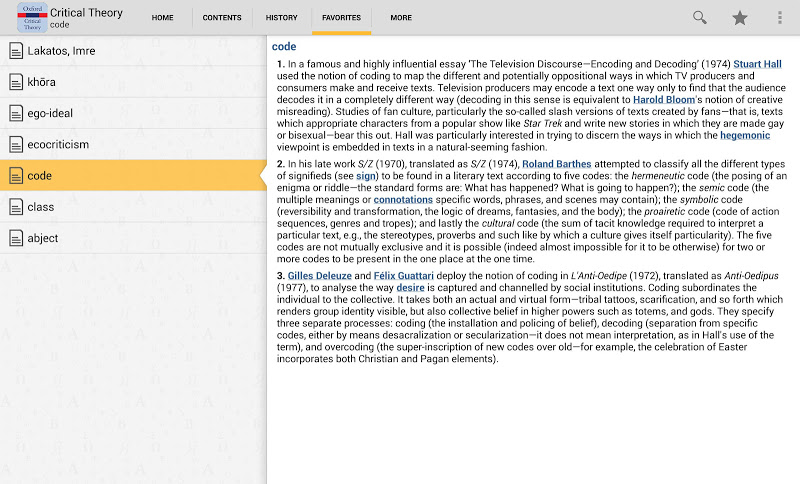Click the 'code' article heading
The height and width of the screenshot is (484, 800).
tap(284, 46)
